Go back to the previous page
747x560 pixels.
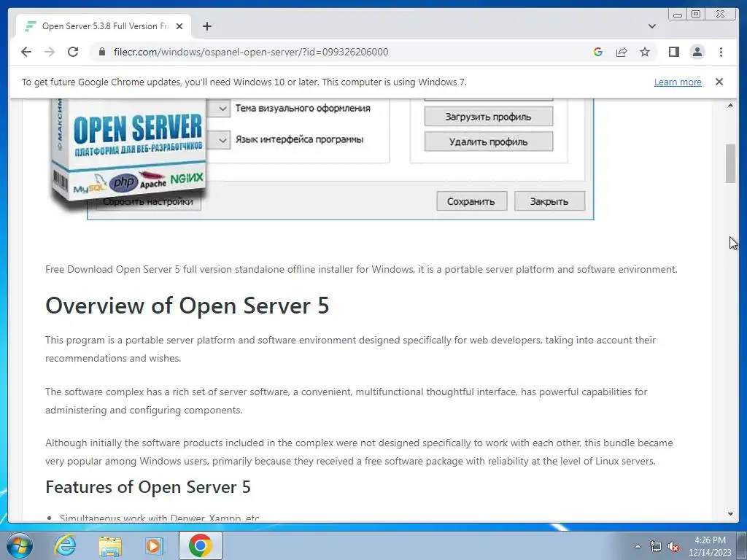[x=26, y=52]
